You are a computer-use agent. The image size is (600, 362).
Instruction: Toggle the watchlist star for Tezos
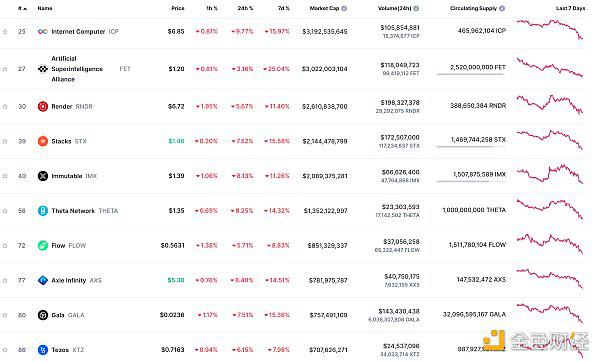pyautogui.click(x=5, y=350)
